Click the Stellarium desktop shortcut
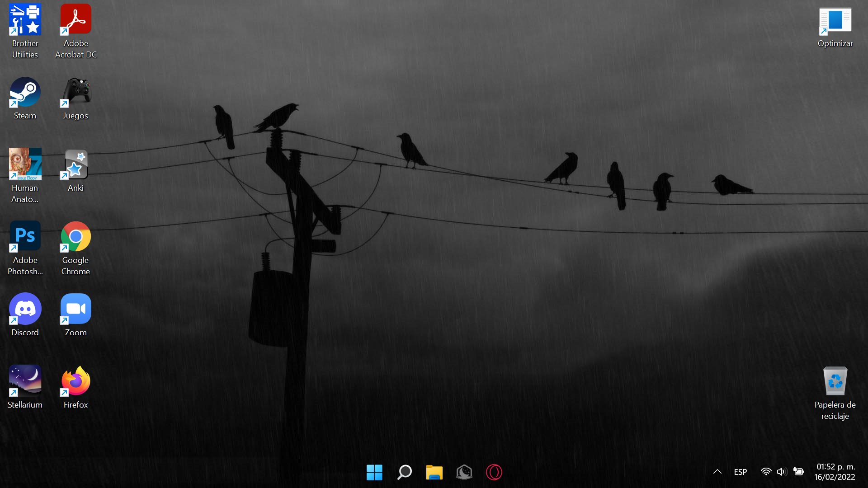 coord(25,381)
